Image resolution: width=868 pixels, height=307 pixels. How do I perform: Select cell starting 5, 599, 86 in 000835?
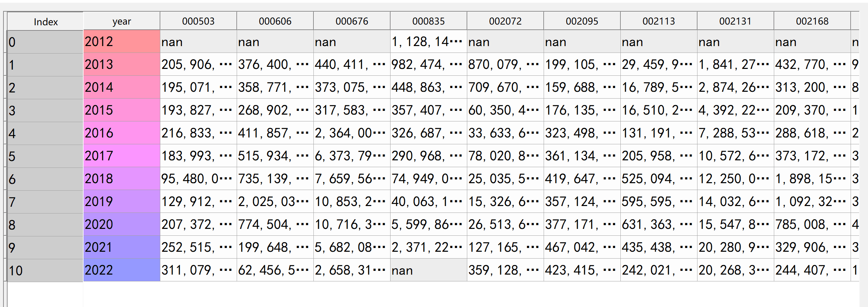coord(429,224)
